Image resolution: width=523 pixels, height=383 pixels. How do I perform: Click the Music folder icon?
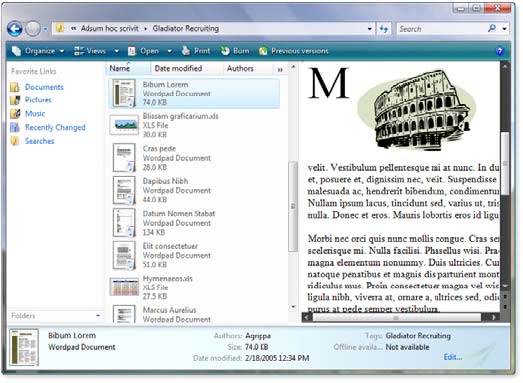pos(15,113)
